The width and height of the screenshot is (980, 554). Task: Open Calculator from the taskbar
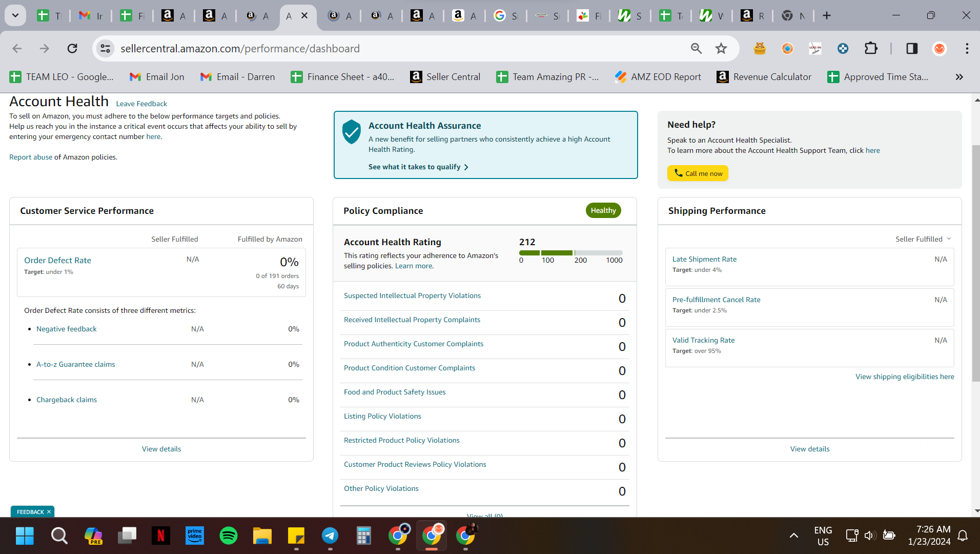tap(364, 536)
